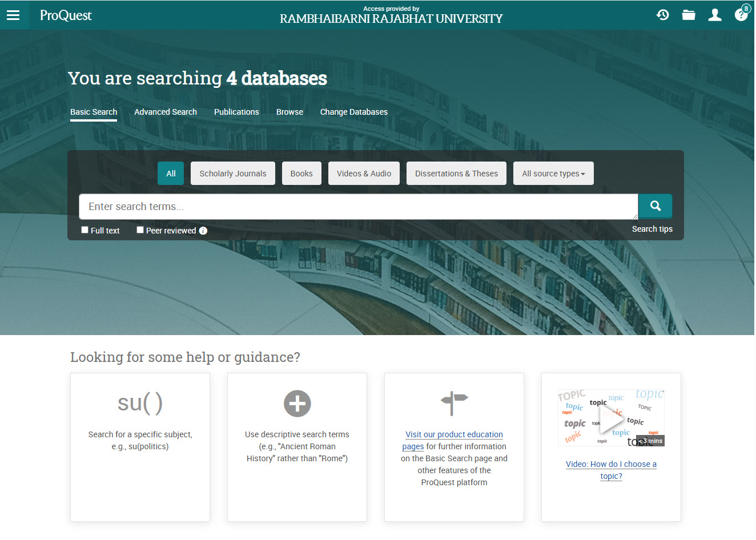Focus the Enter search terms field
This screenshot has width=756, height=540.
(359, 207)
